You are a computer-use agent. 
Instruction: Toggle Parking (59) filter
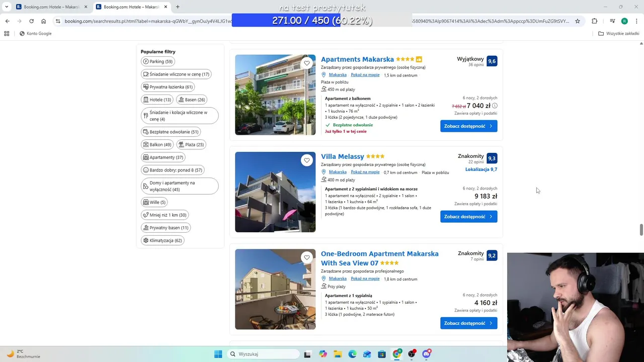click(x=158, y=61)
